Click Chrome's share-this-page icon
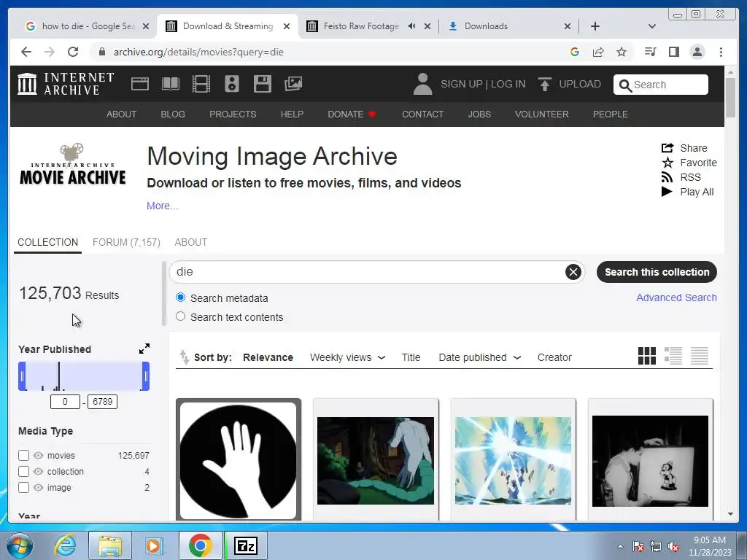The height and width of the screenshot is (560, 747). pyautogui.click(x=598, y=52)
